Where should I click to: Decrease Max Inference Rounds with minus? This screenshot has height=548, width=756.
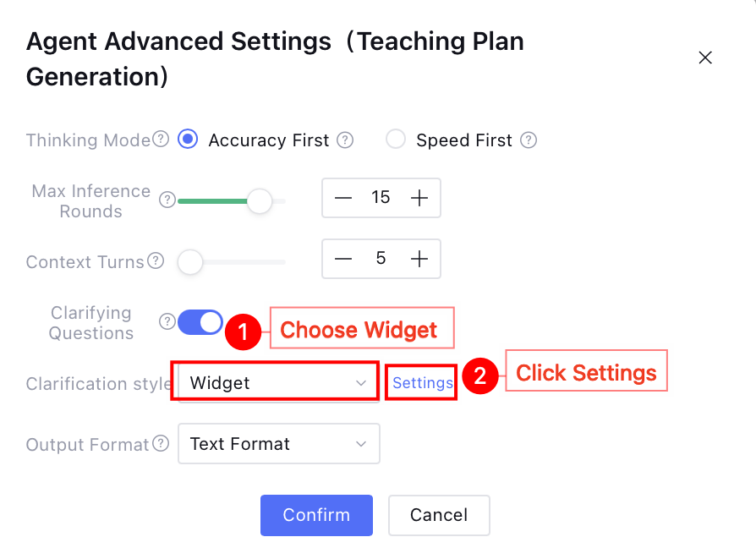[342, 198]
